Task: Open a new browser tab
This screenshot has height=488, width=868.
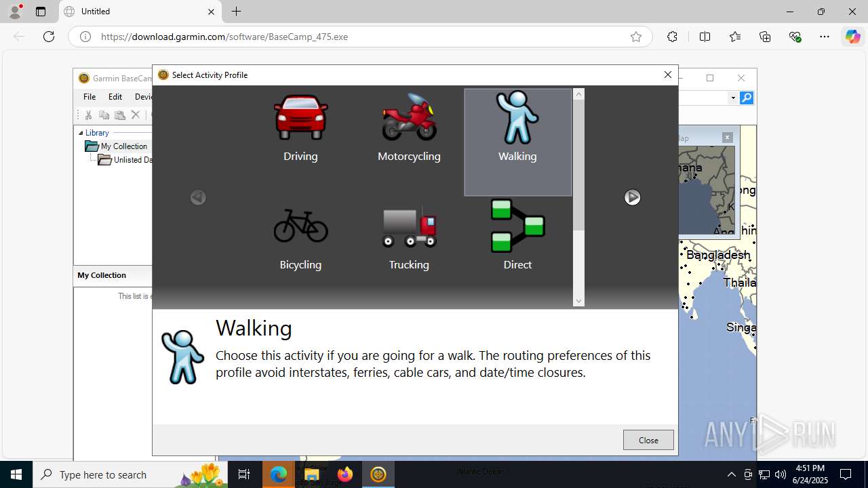Action: [236, 12]
